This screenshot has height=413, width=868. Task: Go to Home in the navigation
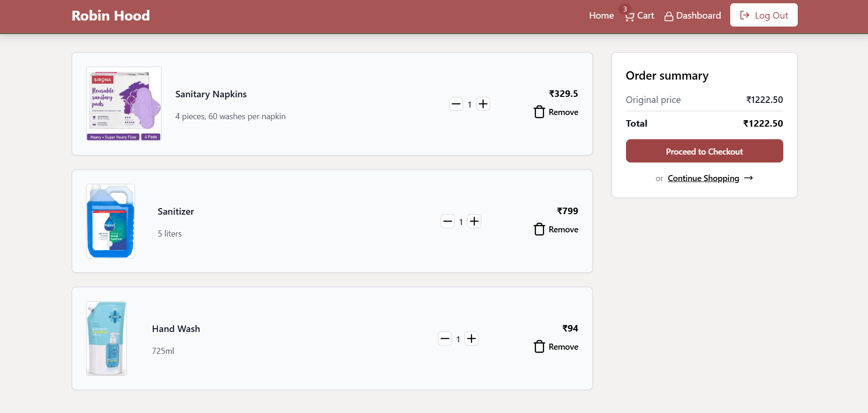pos(601,16)
